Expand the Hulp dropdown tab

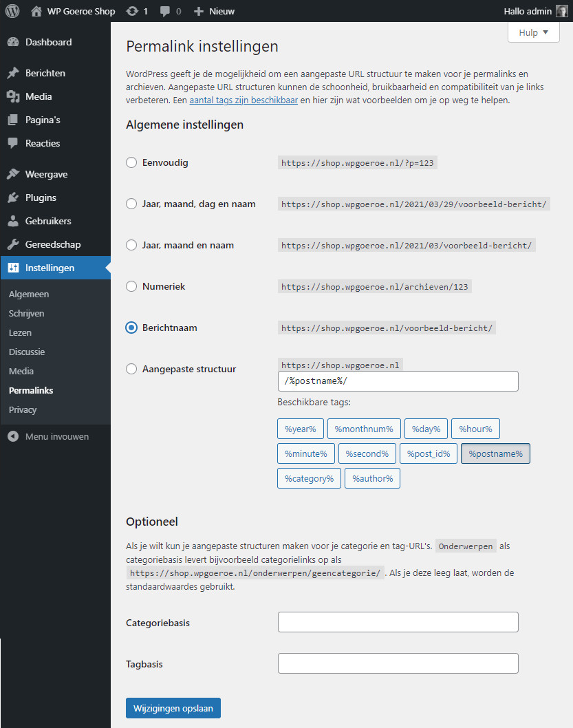pos(533,32)
